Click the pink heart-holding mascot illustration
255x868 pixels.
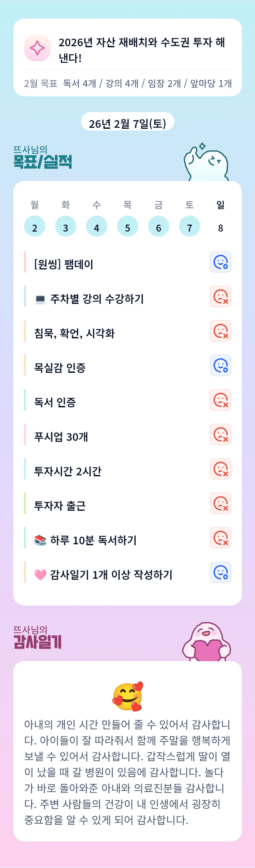206,642
